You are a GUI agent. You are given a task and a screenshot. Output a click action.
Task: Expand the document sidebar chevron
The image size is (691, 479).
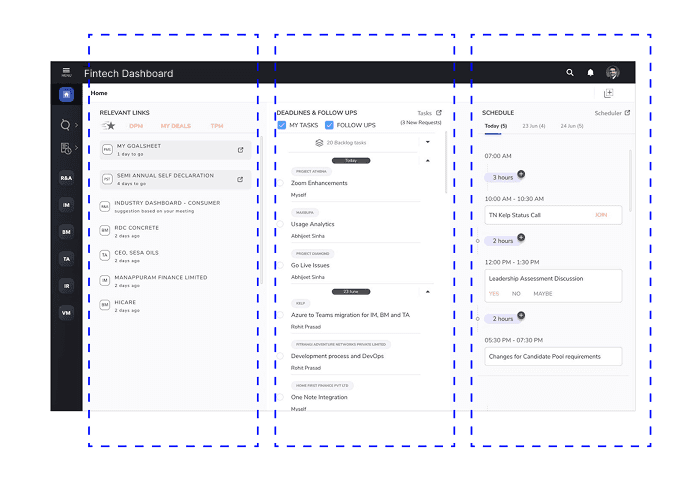pyautogui.click(x=76, y=148)
